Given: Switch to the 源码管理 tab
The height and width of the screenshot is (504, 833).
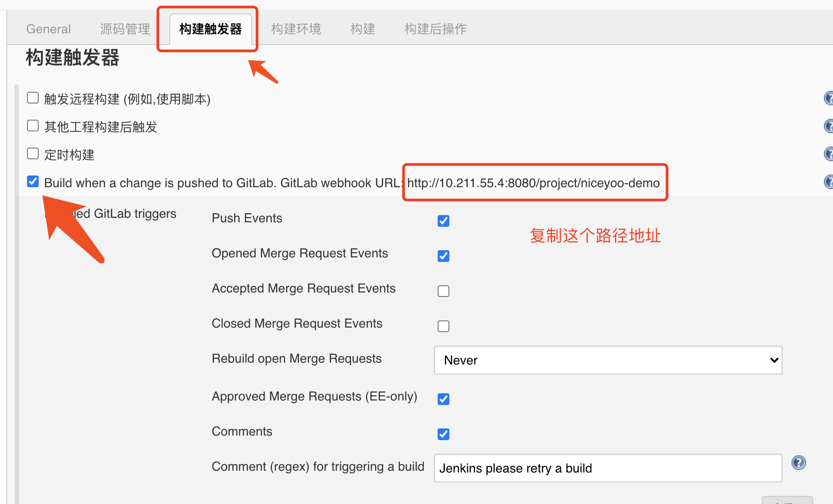Looking at the screenshot, I should 125,29.
